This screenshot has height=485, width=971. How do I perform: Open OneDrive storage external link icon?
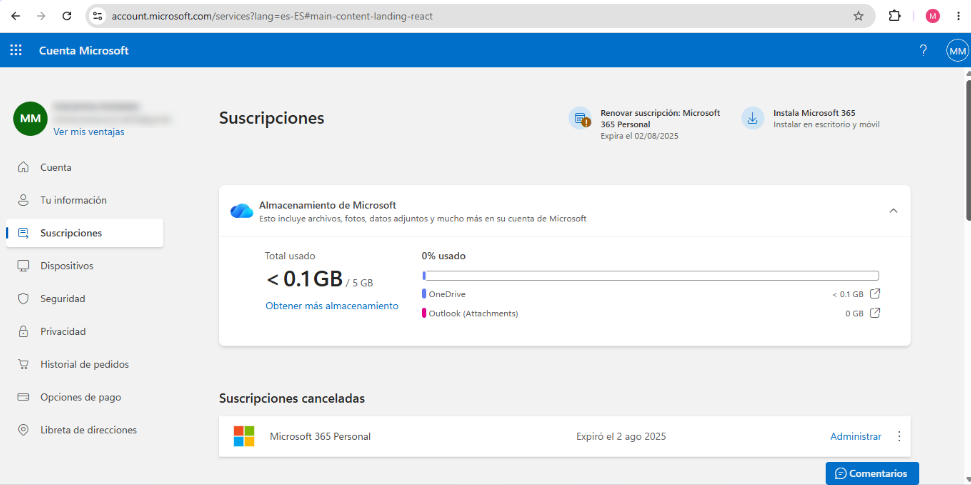[x=874, y=294]
